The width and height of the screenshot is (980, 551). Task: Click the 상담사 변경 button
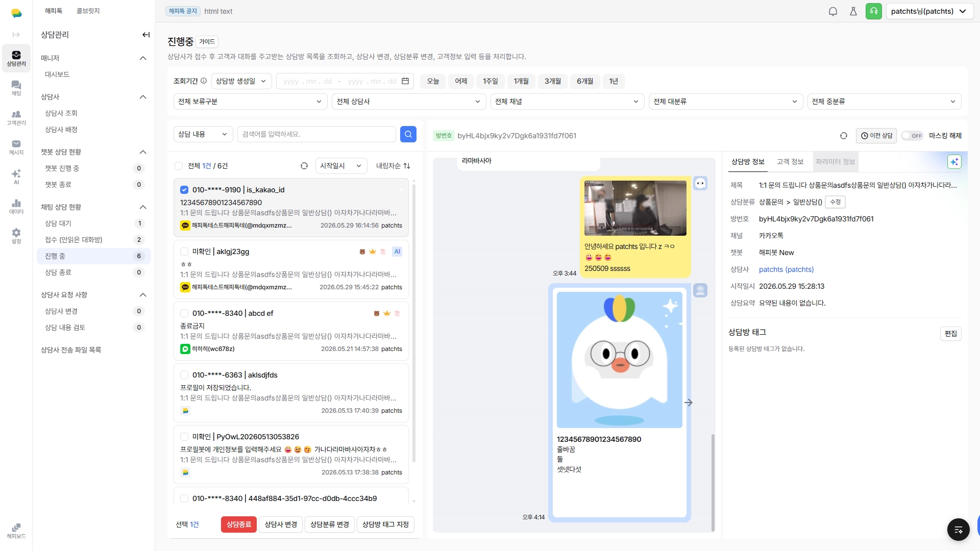click(281, 524)
